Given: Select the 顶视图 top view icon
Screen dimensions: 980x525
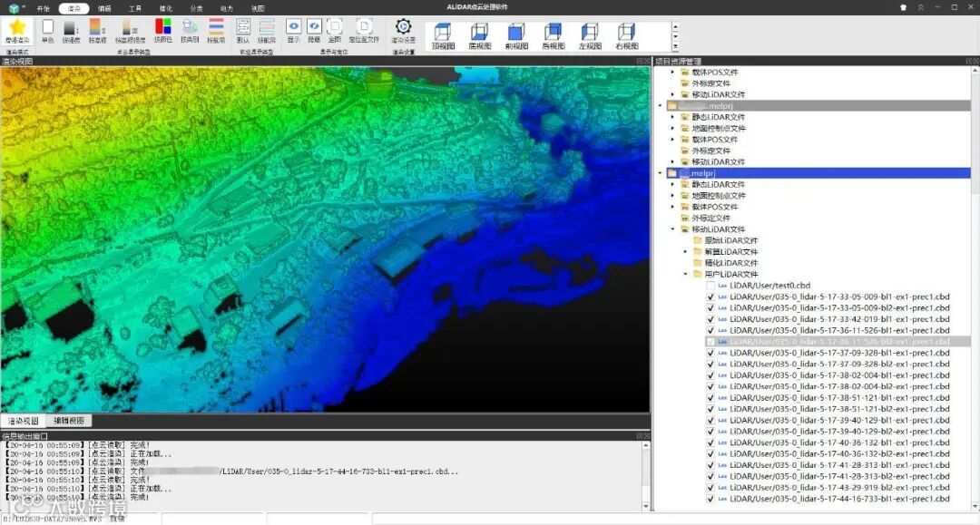Looking at the screenshot, I should (x=443, y=34).
